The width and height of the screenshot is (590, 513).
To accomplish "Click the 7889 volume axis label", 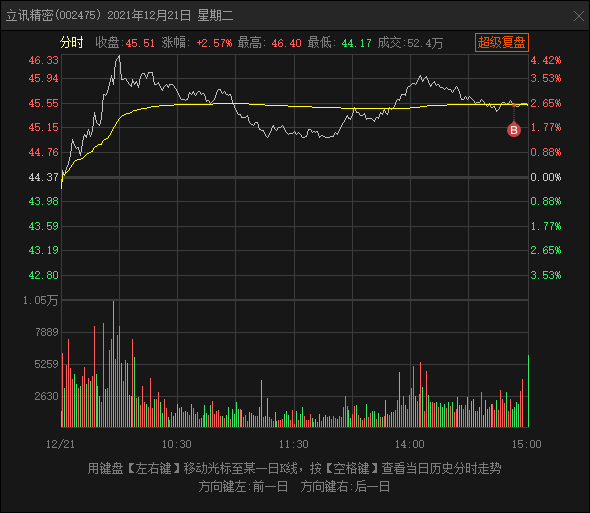I will [47, 332].
